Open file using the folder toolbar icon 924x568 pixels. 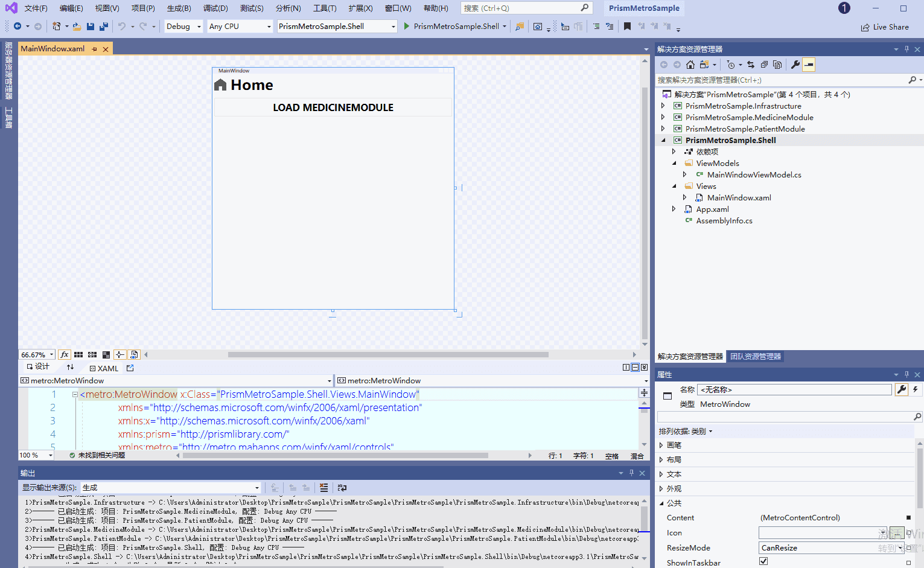tap(77, 26)
